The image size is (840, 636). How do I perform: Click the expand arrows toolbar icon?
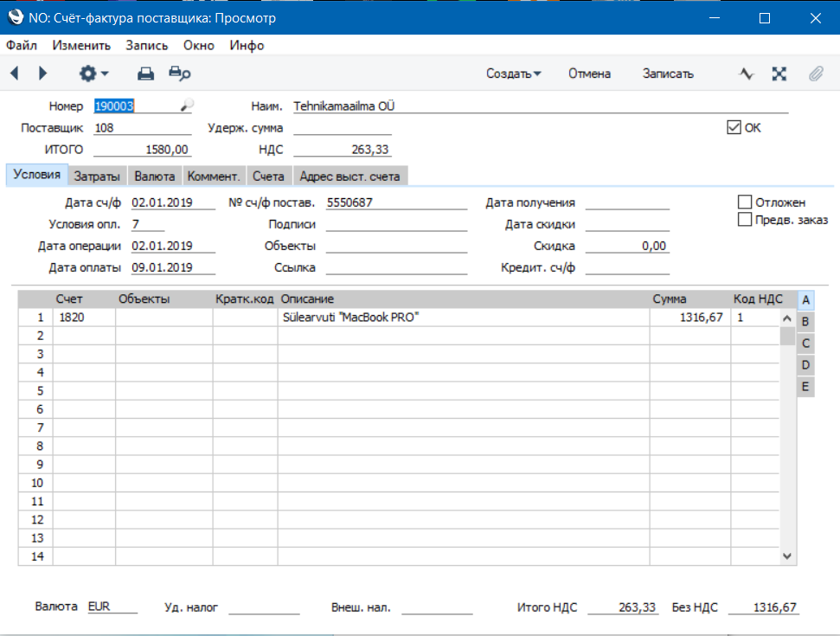[779, 74]
